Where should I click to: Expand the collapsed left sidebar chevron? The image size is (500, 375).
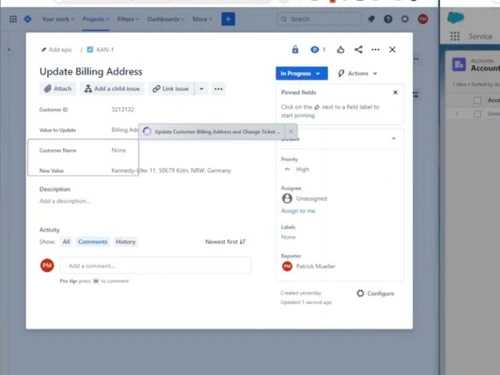pos(9,50)
